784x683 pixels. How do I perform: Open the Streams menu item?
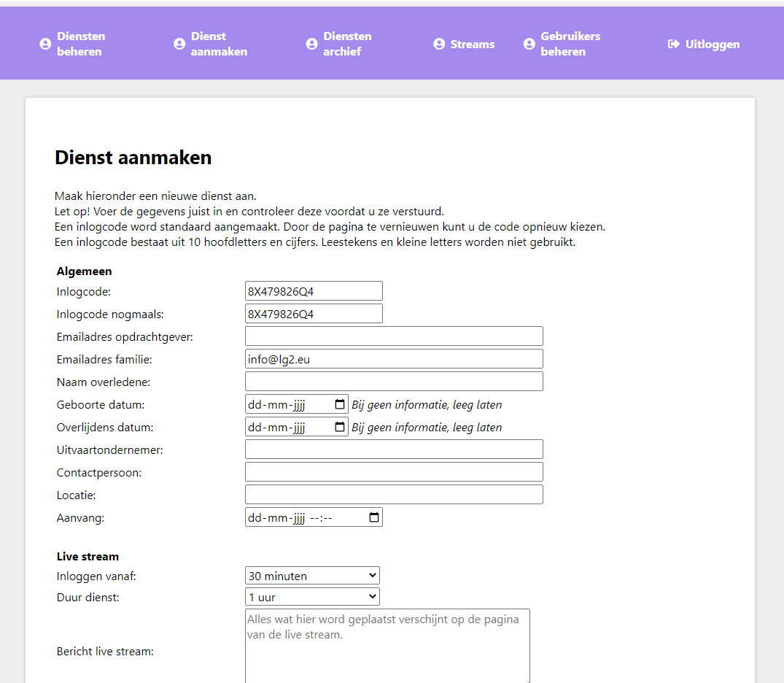click(x=472, y=45)
